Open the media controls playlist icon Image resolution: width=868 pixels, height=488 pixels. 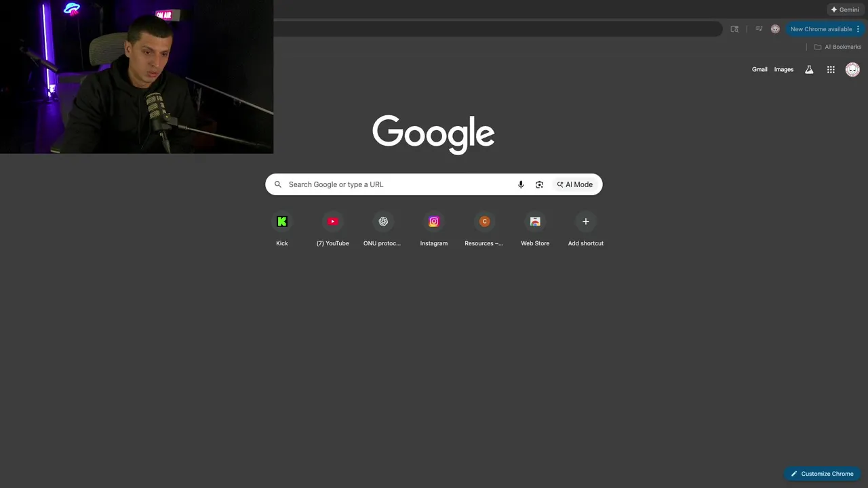pos(759,29)
